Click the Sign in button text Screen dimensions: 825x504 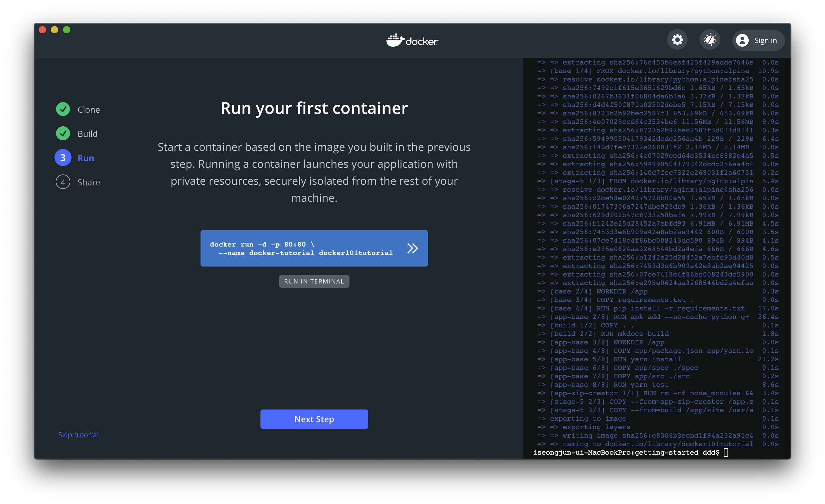pyautogui.click(x=765, y=41)
